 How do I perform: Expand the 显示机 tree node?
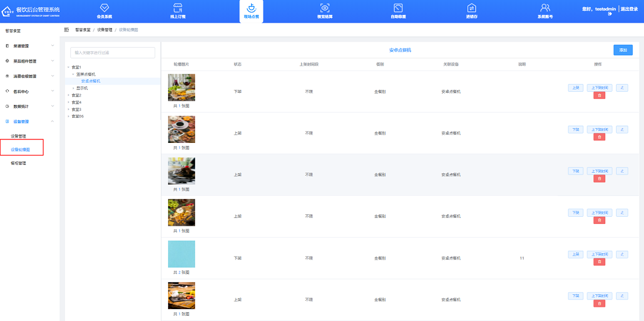(73, 88)
